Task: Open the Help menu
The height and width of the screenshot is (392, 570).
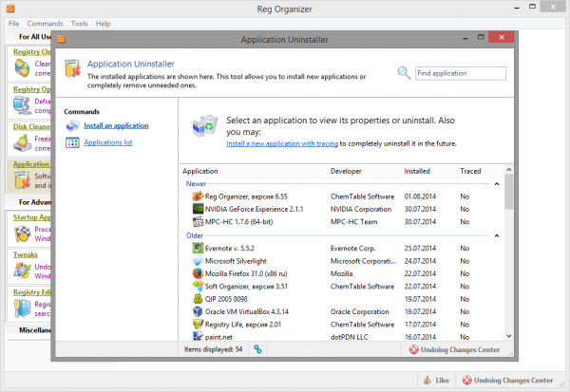Action: (x=103, y=24)
